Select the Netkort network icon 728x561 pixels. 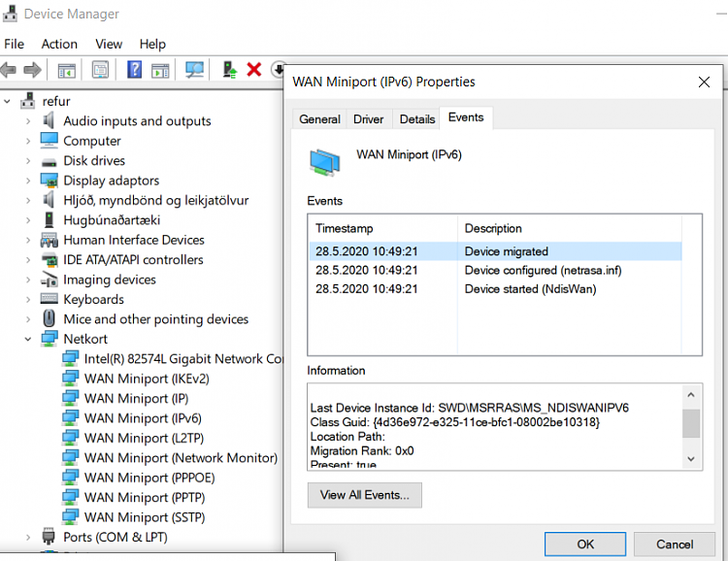pyautogui.click(x=49, y=339)
